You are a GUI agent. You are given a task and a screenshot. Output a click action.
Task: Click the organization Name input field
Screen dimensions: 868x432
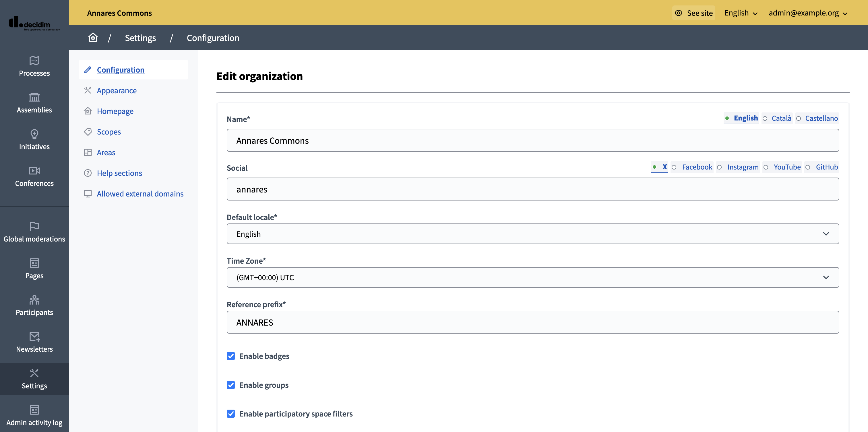click(x=532, y=140)
